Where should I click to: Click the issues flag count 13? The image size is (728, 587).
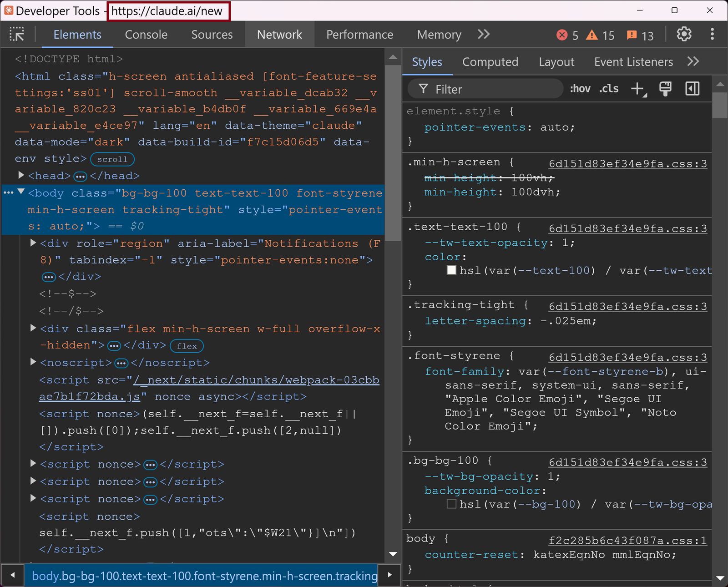coord(640,35)
